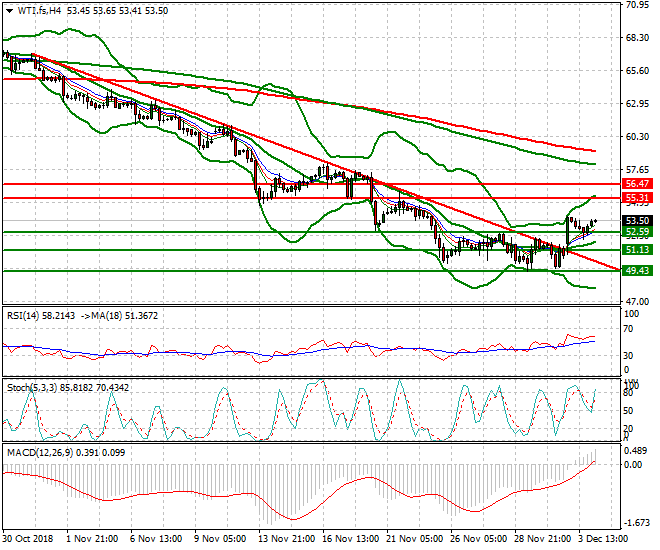Viewport: 660px width, 550px height.
Task: Select the 21 Nov 05:00 time axis label
Action: (x=415, y=539)
